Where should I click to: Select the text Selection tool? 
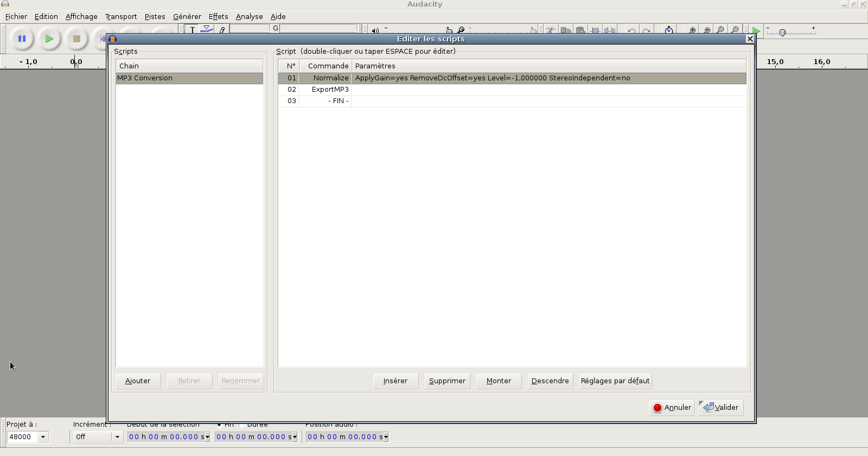coord(193,29)
